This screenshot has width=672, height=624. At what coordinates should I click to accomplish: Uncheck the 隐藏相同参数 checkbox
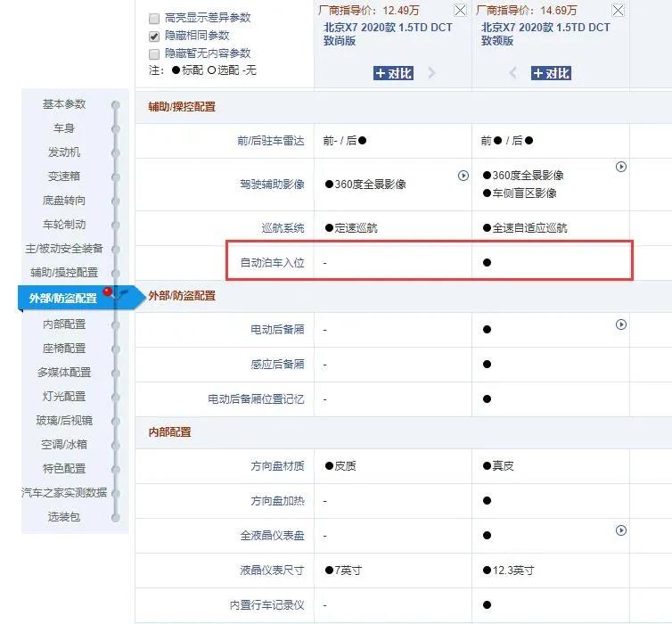(x=154, y=37)
